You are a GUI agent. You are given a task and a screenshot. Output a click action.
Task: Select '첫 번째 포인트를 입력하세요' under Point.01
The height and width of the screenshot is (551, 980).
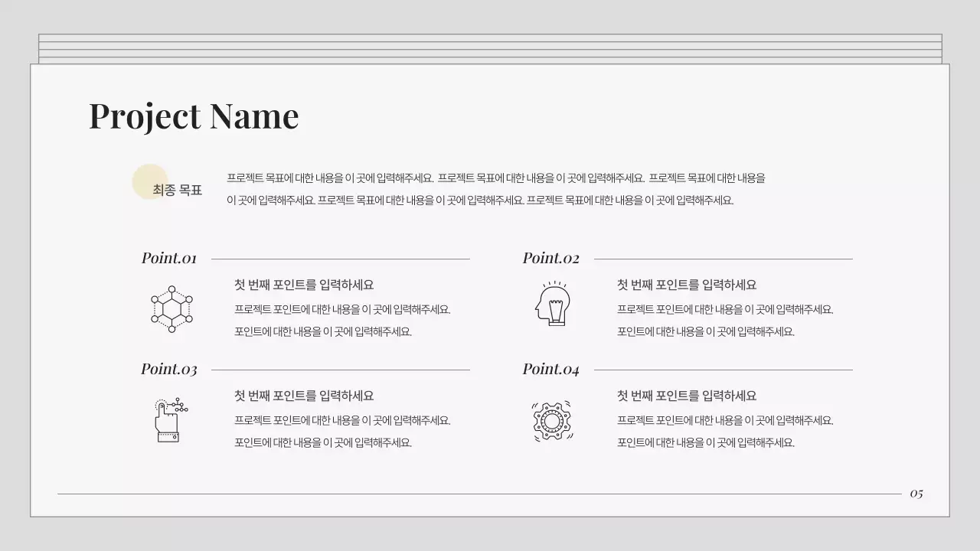click(x=304, y=284)
